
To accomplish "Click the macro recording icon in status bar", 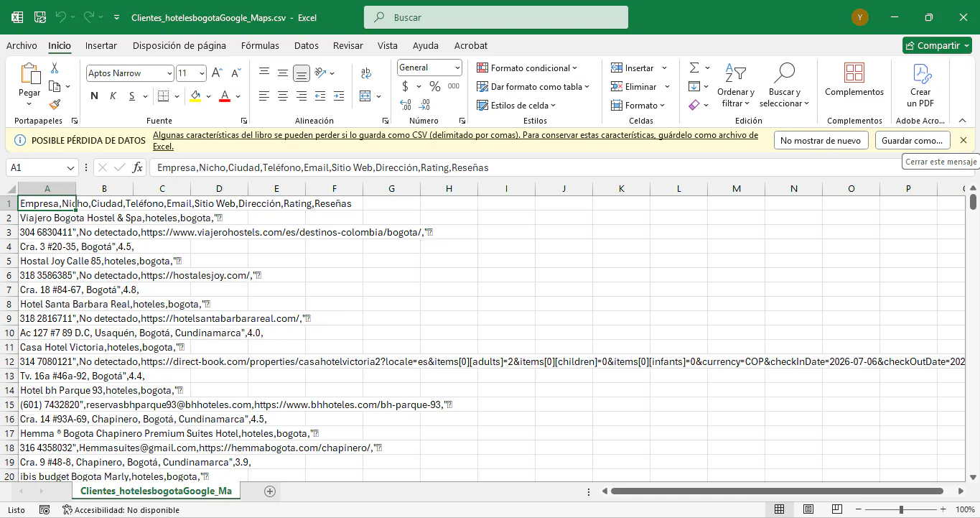I will tap(45, 510).
